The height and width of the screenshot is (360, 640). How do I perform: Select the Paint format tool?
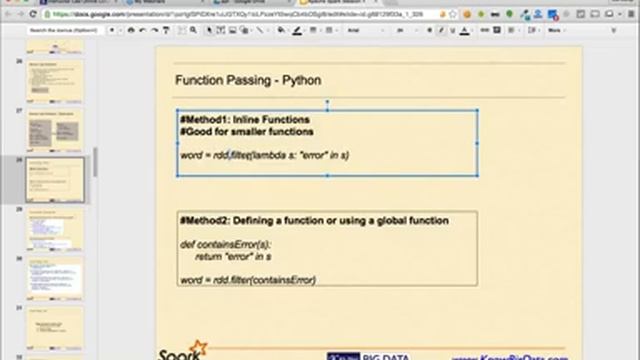166,30
